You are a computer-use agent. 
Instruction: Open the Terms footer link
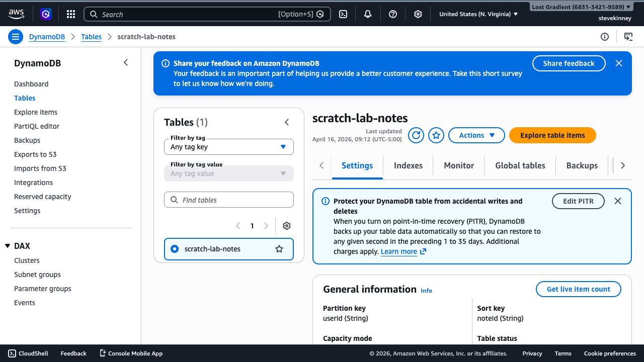tap(563, 353)
